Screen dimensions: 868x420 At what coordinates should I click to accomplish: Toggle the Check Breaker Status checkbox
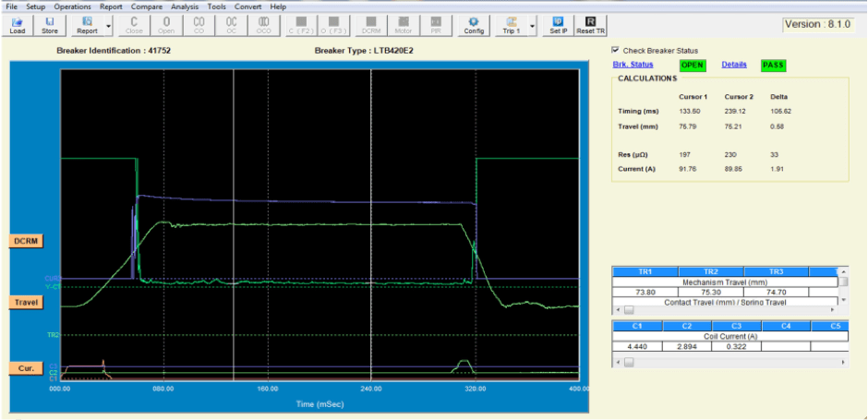click(616, 51)
